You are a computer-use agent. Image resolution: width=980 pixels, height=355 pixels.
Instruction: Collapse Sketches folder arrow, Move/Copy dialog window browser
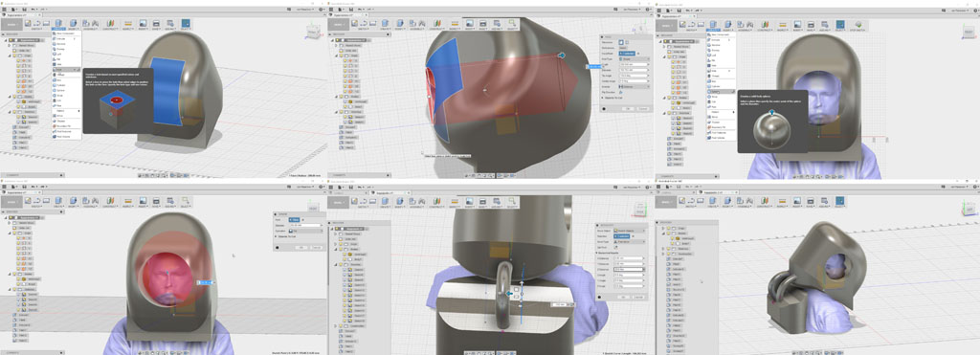tap(336, 264)
